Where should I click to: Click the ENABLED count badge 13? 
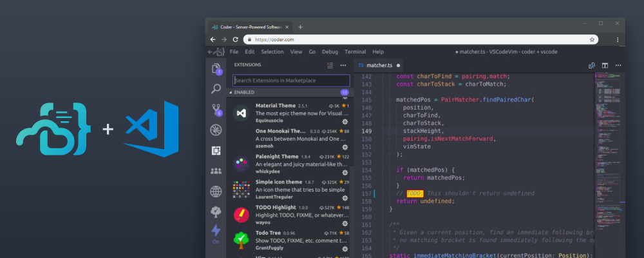pos(345,92)
